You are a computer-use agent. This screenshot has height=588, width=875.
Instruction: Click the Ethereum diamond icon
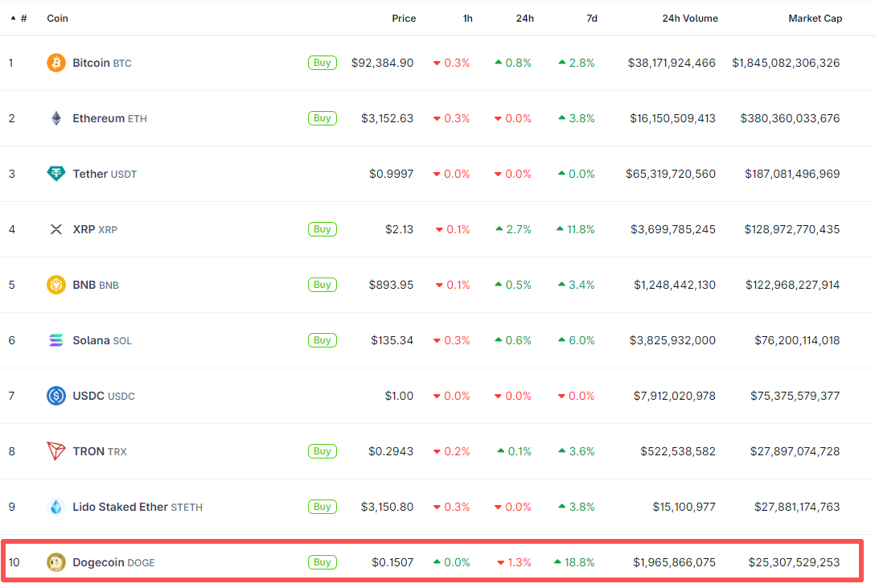click(55, 117)
